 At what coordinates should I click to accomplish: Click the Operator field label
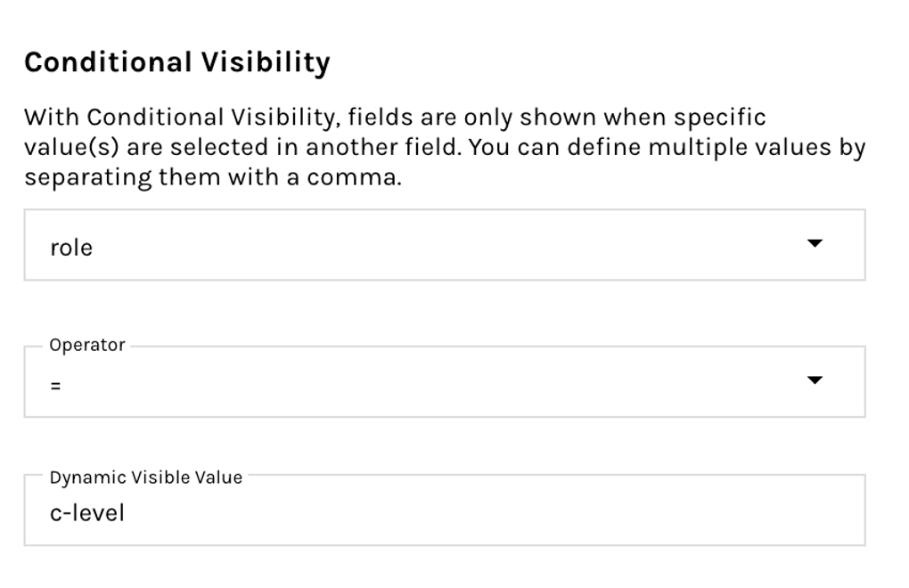point(87,346)
